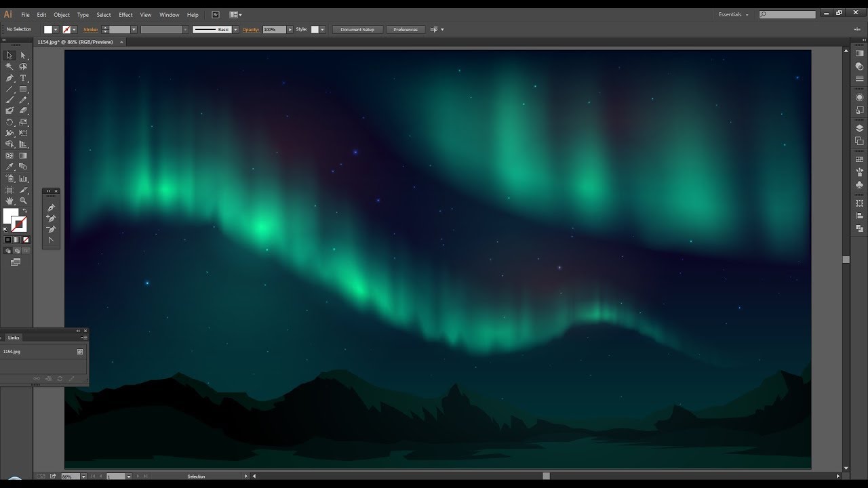Image resolution: width=868 pixels, height=488 pixels.
Task: Select the Links panel tab
Action: [14, 337]
